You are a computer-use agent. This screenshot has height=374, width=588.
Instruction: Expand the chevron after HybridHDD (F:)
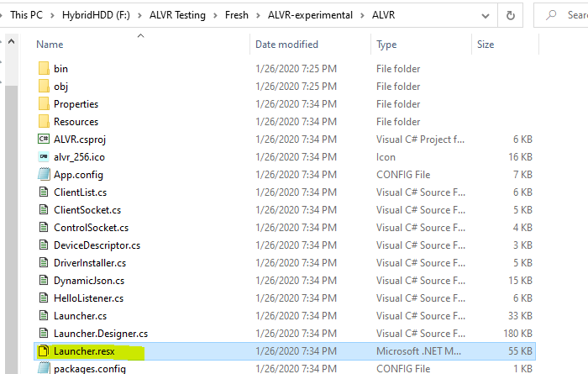139,15
